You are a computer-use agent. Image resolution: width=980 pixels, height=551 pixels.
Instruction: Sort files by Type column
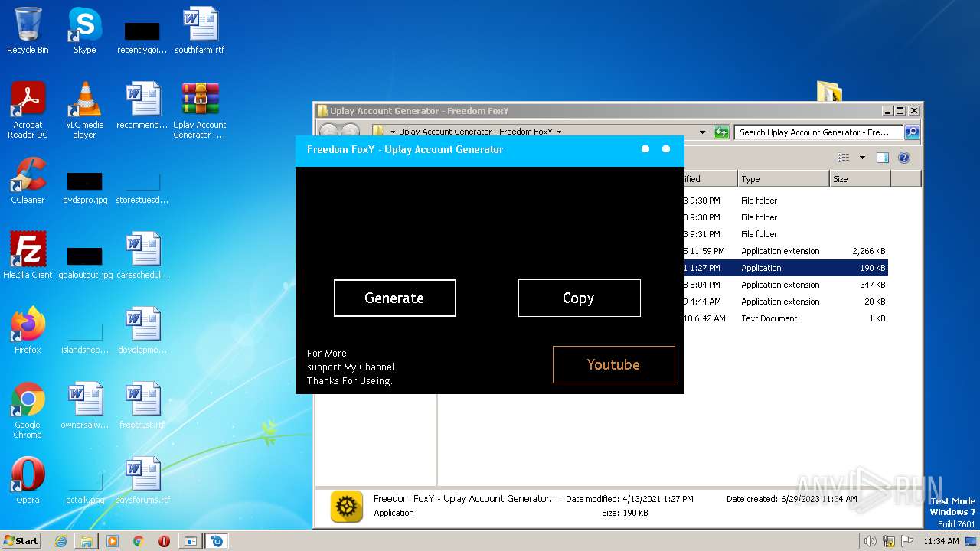pyautogui.click(x=784, y=179)
